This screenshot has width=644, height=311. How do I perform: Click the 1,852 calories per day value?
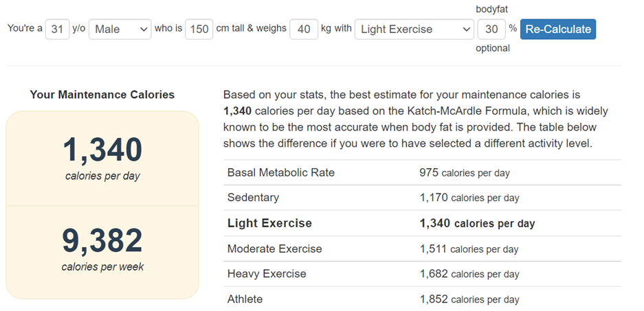[469, 299]
